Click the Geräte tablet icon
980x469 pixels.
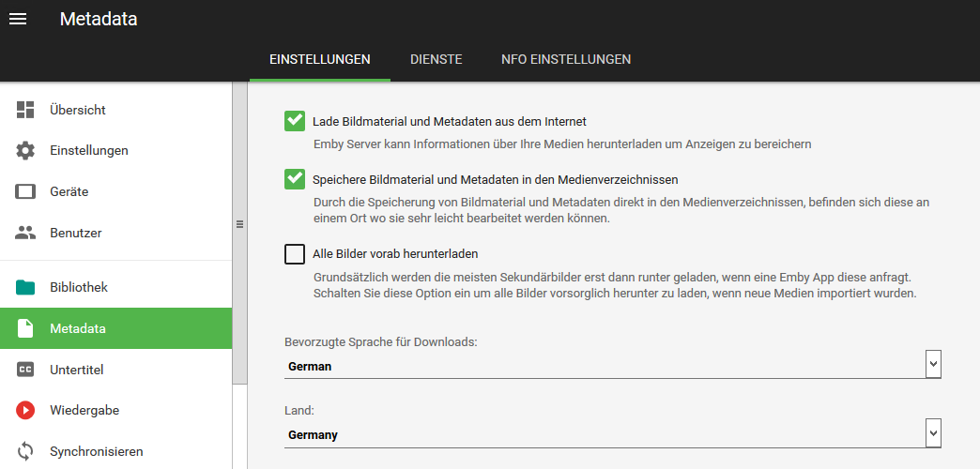(x=25, y=191)
